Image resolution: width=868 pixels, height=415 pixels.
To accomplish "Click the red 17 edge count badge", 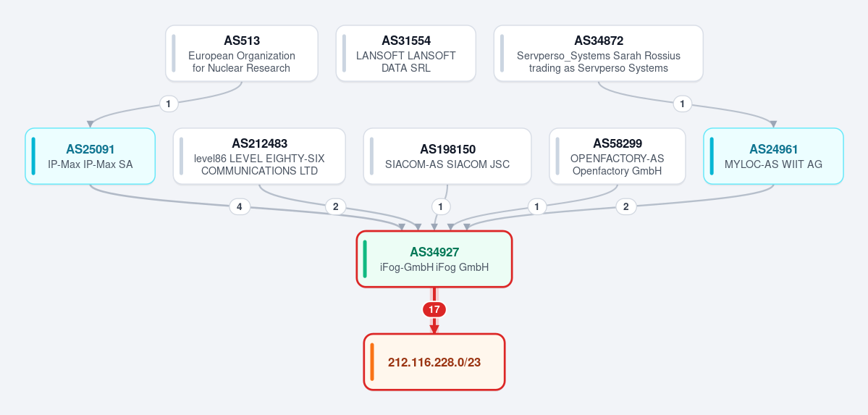I will point(434,310).
